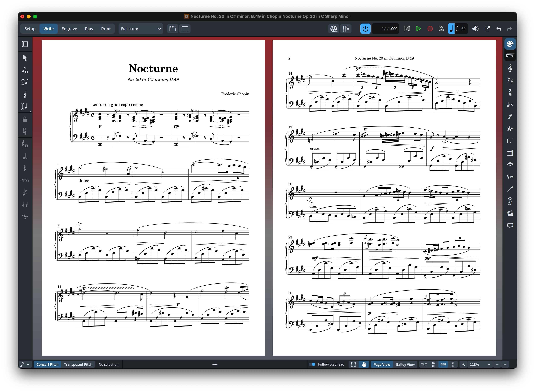Open the Mixer panel icon
The height and width of the screenshot is (392, 535).
[x=346, y=29]
